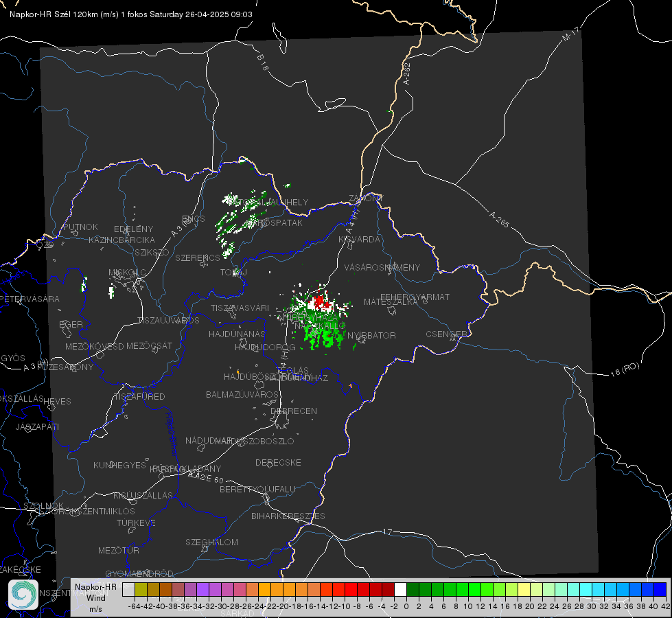Click the DERECSKE town label
672x618 pixels.
click(278, 462)
